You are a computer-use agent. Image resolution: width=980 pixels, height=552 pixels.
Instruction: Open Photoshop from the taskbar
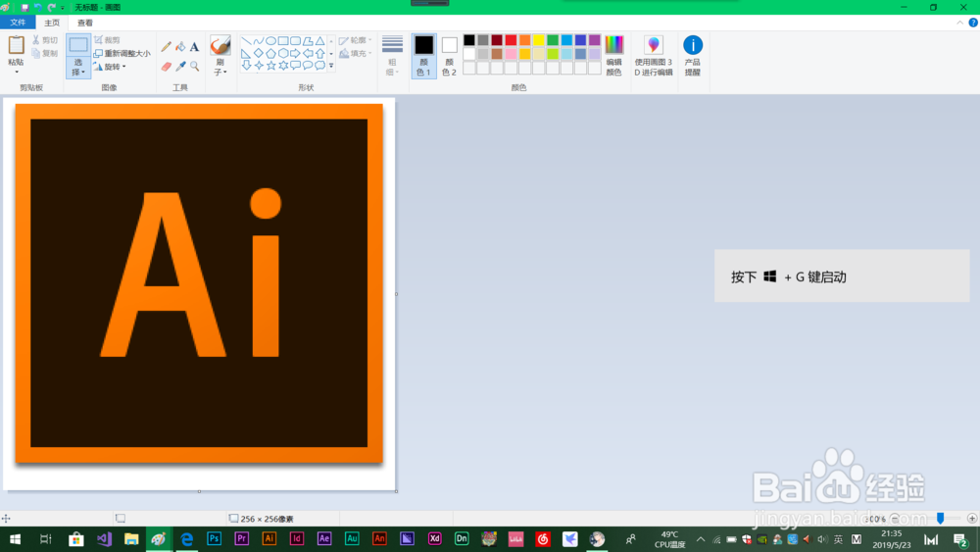coord(214,539)
